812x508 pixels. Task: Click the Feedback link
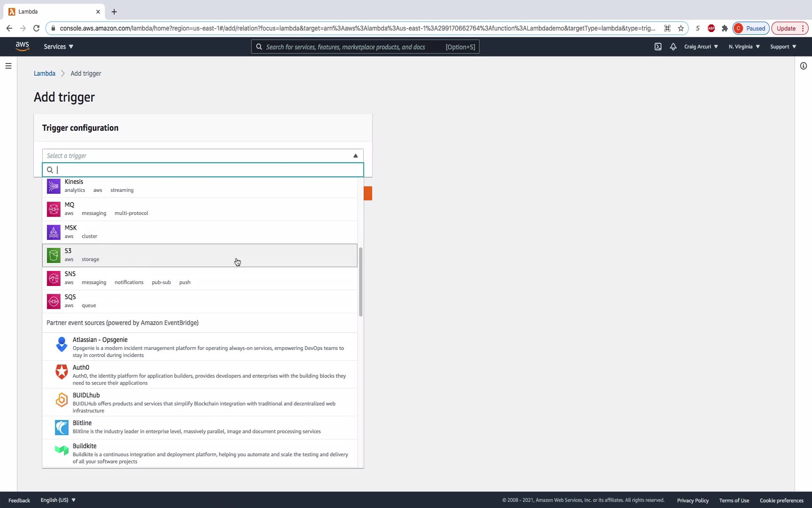tap(19, 500)
